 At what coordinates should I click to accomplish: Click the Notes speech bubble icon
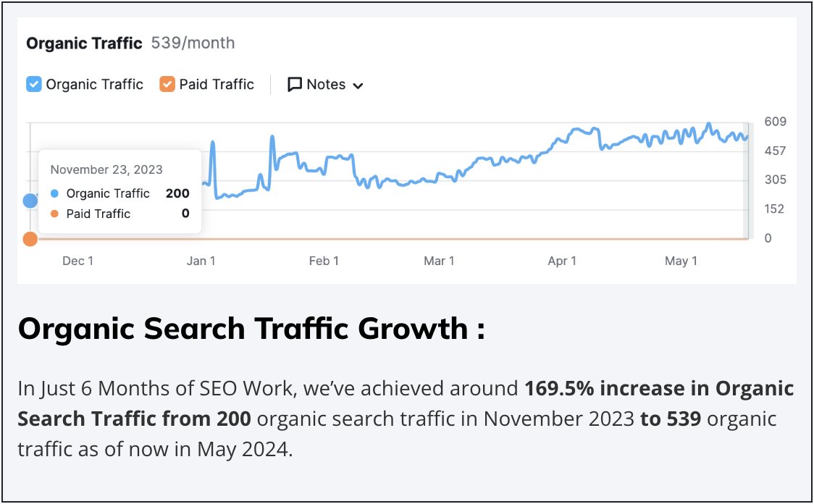(295, 85)
